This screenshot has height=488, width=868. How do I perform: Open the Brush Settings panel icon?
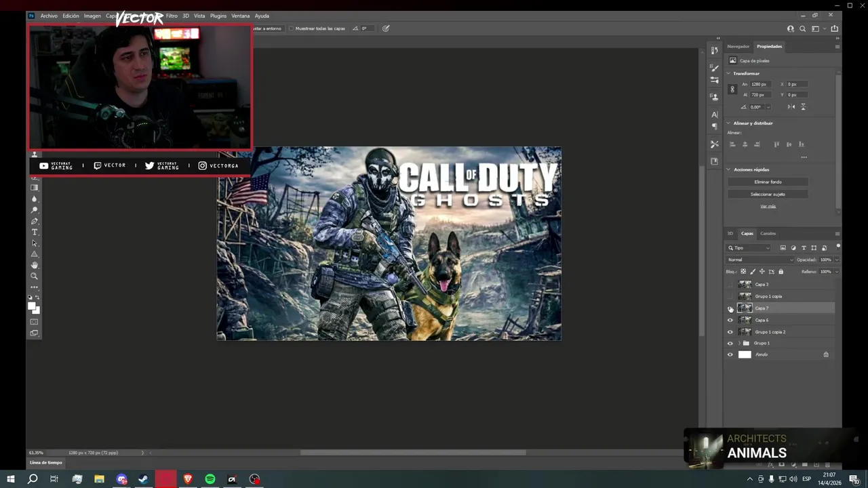coord(714,68)
